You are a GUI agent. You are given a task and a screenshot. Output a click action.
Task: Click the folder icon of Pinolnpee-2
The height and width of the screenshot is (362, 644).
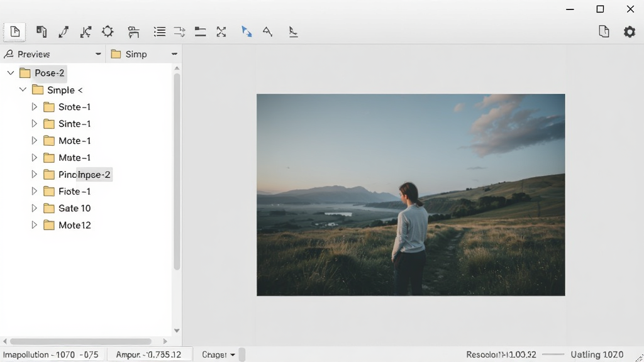pyautogui.click(x=49, y=175)
